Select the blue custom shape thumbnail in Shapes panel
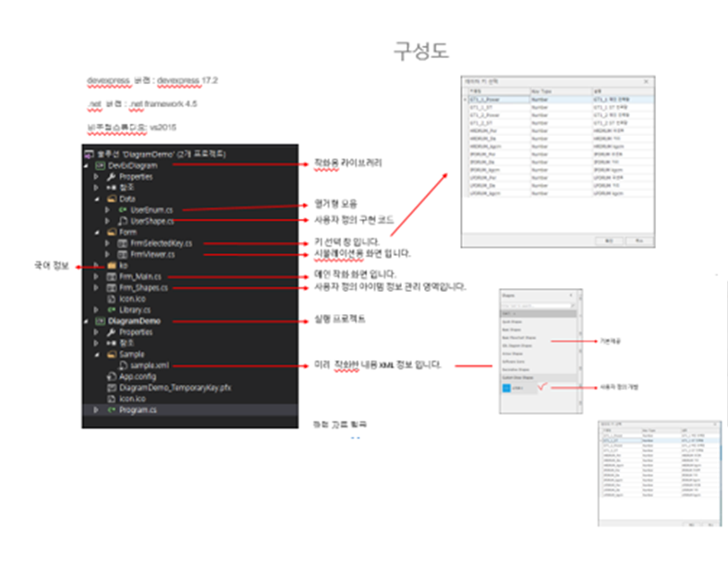Viewport: 728px width, 580px height. (x=506, y=388)
